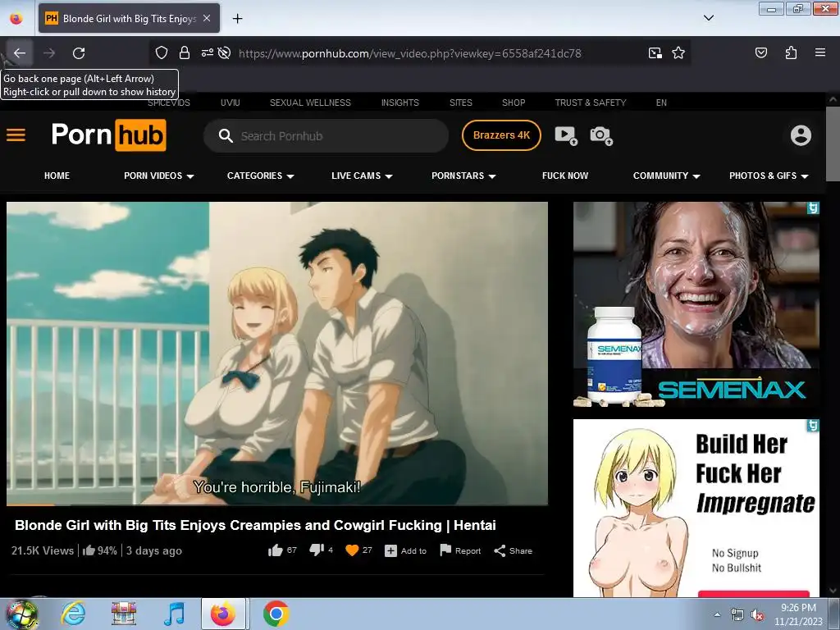Open the SHOP top link
The image size is (840, 630).
[514, 103]
